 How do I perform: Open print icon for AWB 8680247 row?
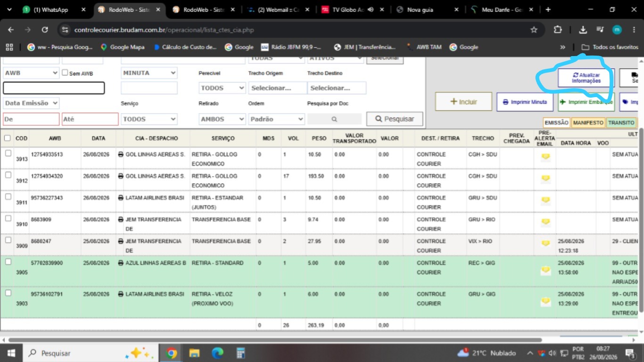click(x=121, y=241)
